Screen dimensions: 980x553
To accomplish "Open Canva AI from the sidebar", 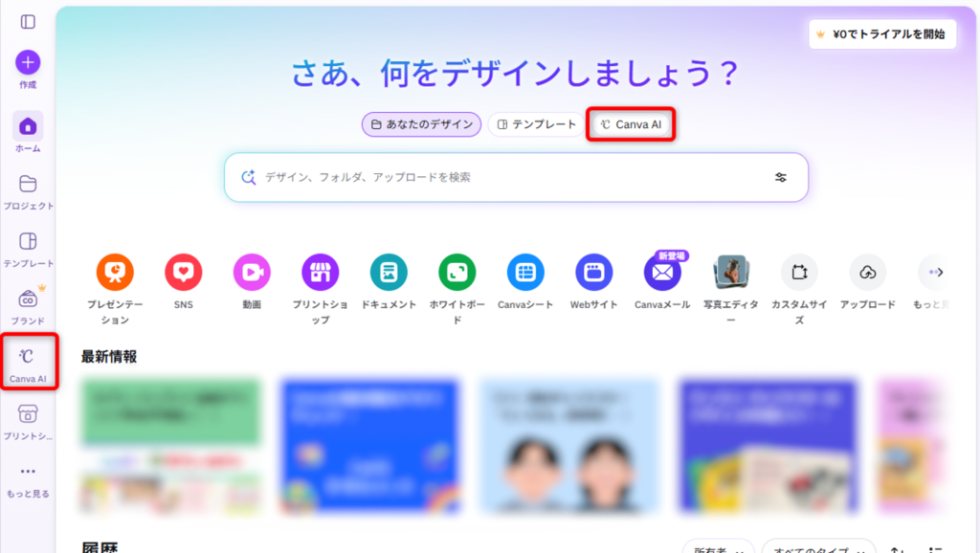I will tap(28, 364).
